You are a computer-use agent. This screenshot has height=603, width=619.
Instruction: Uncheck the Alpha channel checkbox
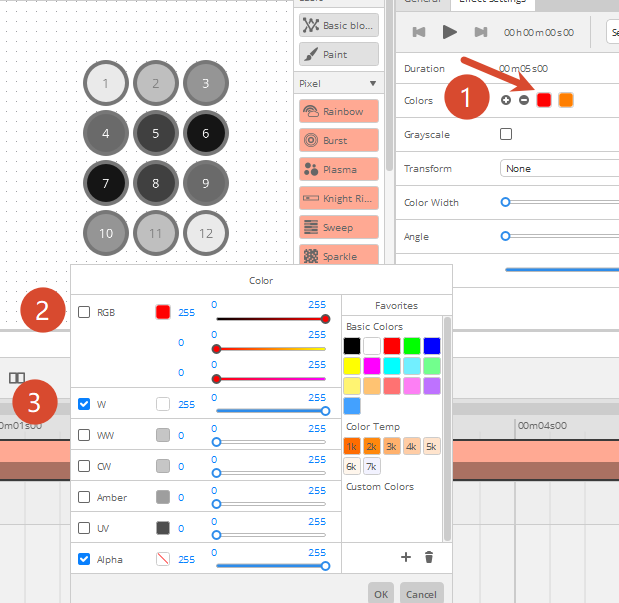(85, 559)
